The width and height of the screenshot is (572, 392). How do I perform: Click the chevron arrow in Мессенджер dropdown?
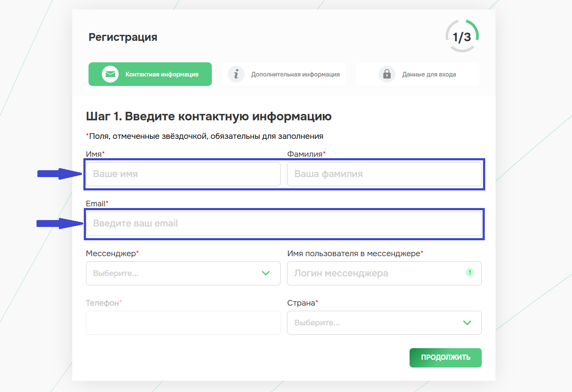pos(266,273)
